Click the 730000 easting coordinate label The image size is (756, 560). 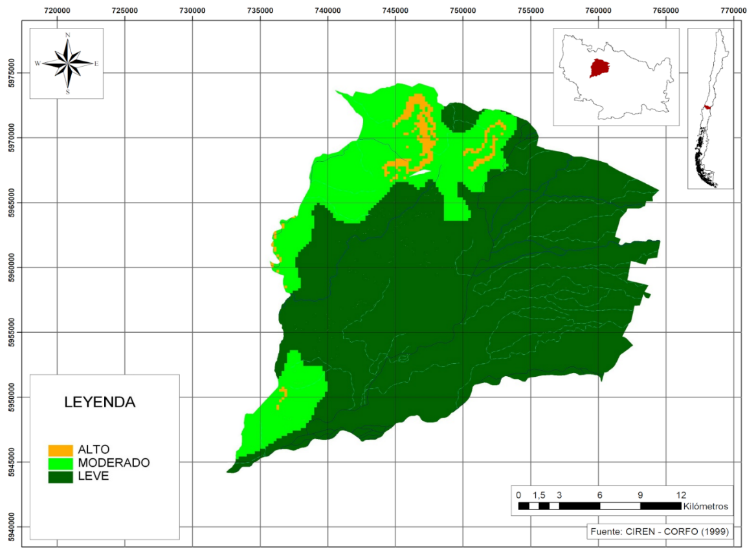pyautogui.click(x=192, y=10)
